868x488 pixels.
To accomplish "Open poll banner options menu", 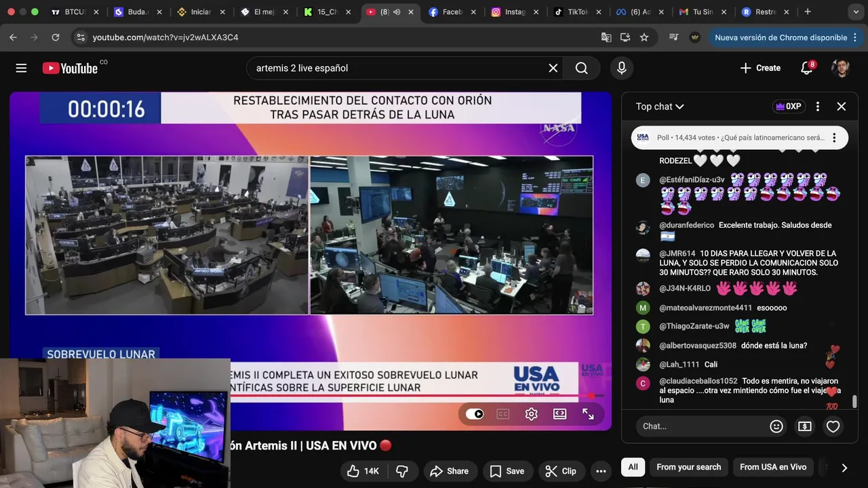I will [834, 138].
